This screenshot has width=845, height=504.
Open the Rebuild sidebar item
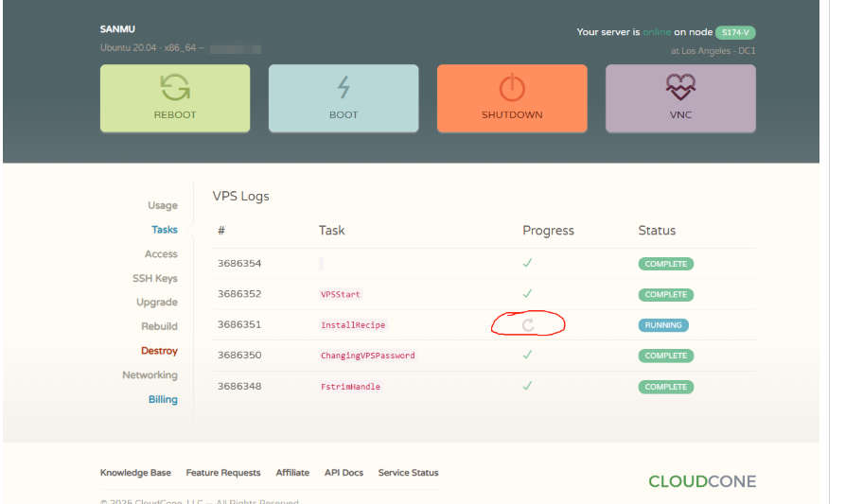point(160,326)
